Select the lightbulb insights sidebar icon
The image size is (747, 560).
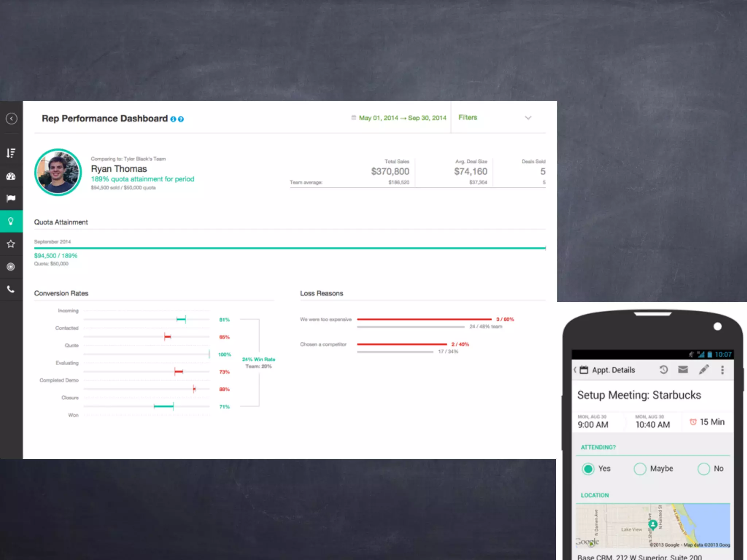(x=11, y=221)
